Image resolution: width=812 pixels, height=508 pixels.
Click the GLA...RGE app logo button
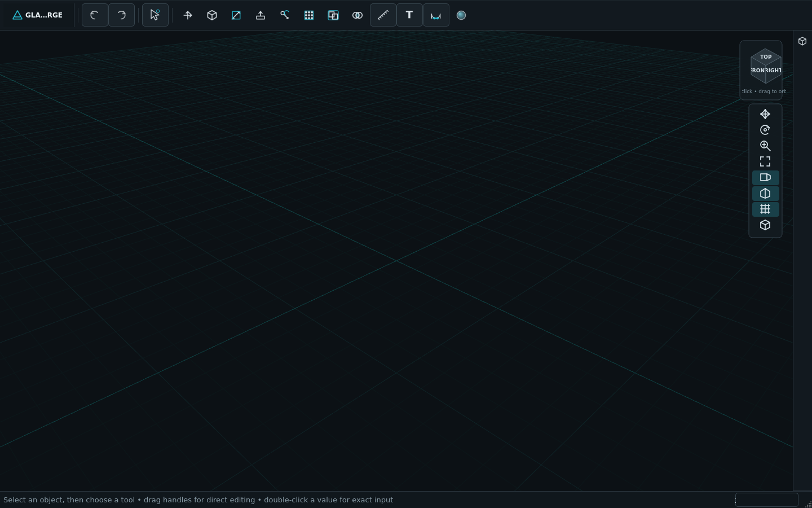click(38, 15)
